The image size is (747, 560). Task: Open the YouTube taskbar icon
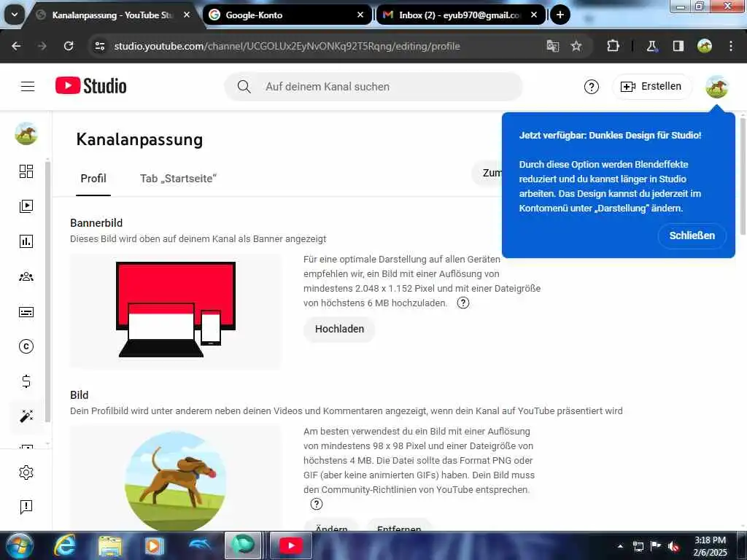click(291, 545)
